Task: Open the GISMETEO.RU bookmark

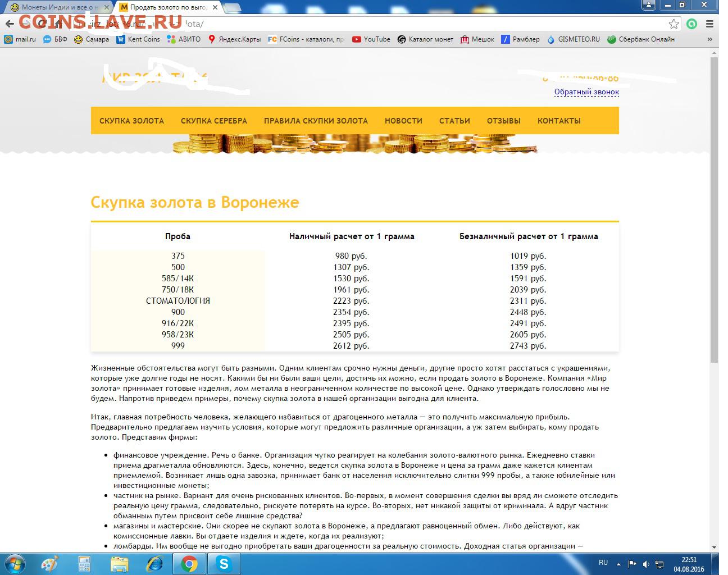Action: [573, 39]
